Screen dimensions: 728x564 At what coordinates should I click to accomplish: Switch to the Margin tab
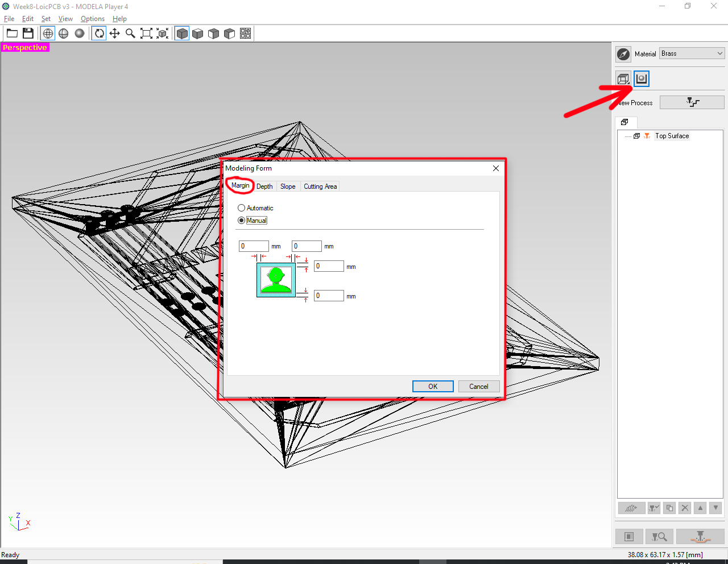[240, 185]
